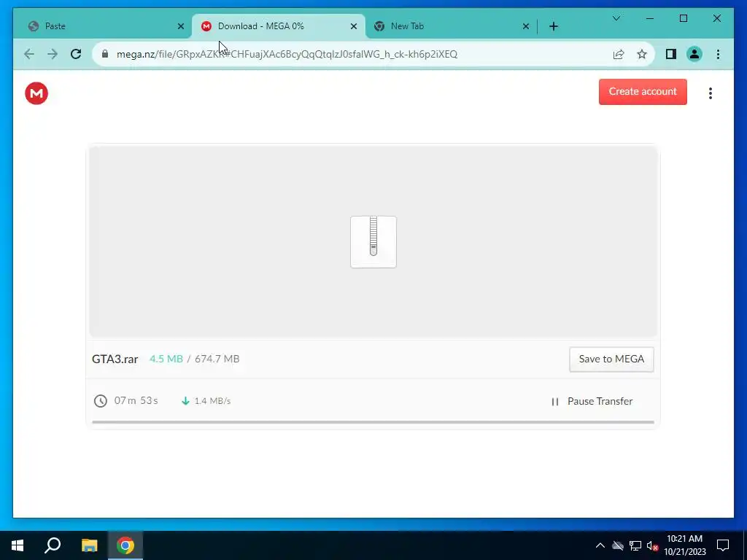Click the MEGA logo icon

point(36,93)
